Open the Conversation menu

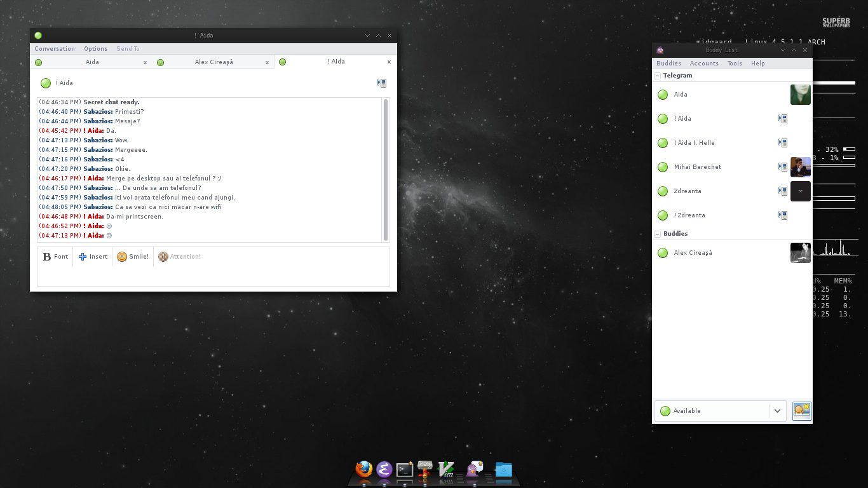point(55,49)
